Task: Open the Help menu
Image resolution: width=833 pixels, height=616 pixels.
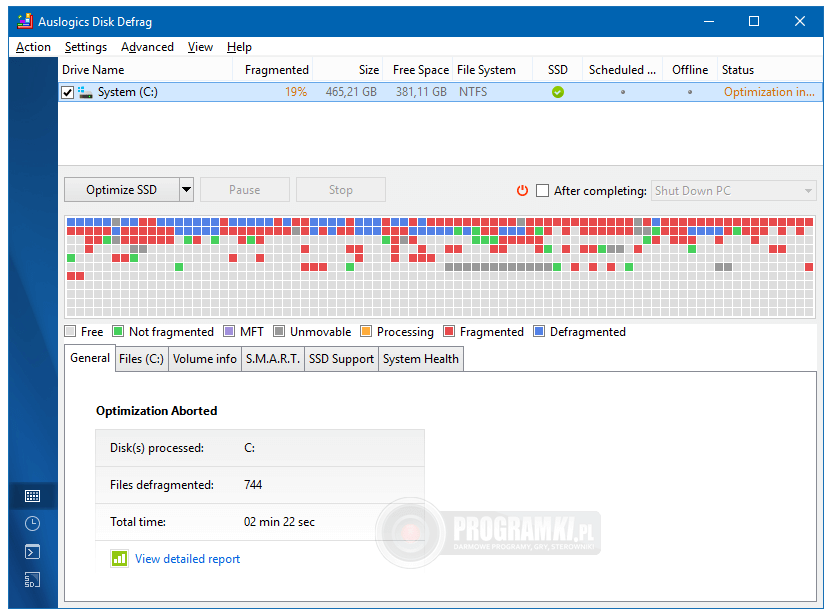Action: pyautogui.click(x=239, y=47)
